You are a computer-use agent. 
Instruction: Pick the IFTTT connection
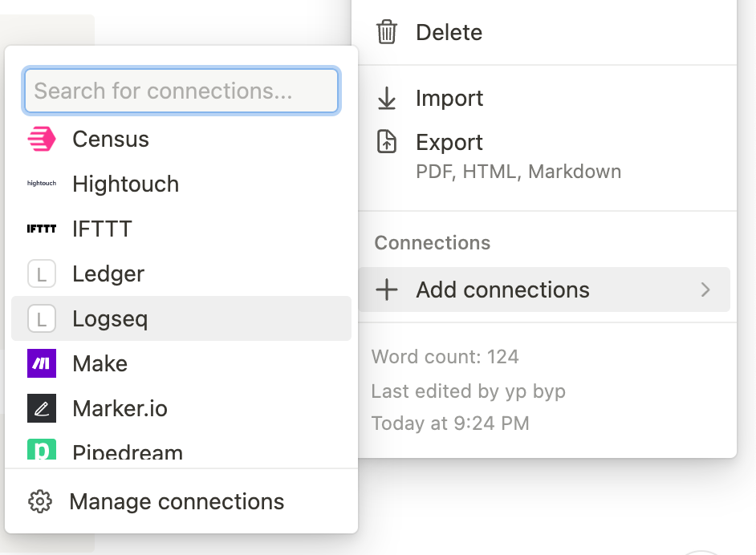[181, 229]
